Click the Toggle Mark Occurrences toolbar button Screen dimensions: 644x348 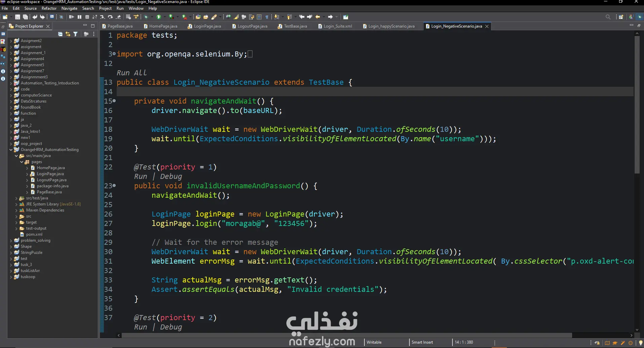236,17
